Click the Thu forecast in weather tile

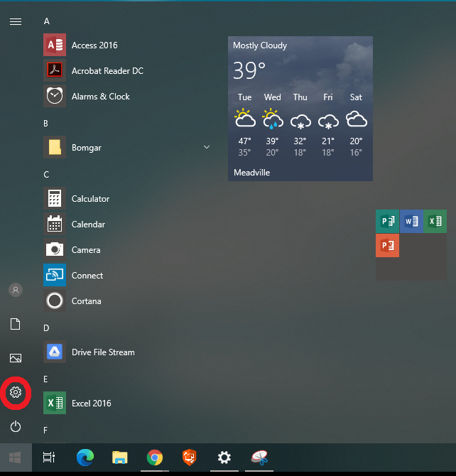pyautogui.click(x=300, y=124)
